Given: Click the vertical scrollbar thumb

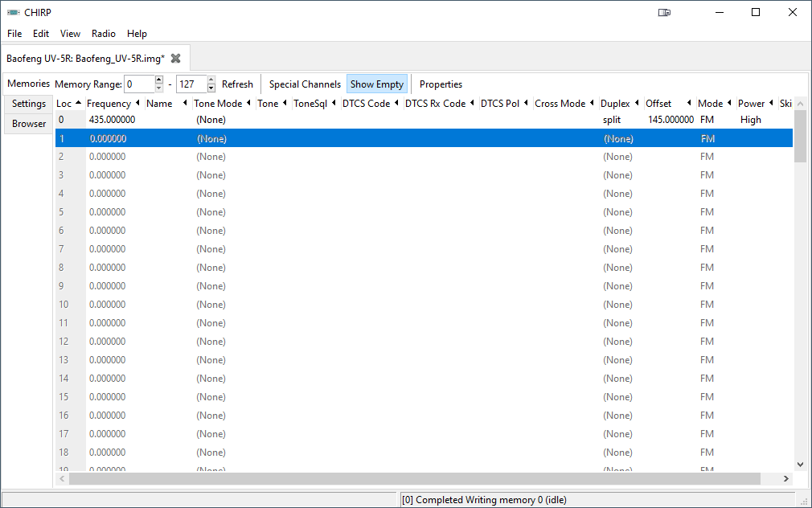Looking at the screenshot, I should click(x=800, y=136).
